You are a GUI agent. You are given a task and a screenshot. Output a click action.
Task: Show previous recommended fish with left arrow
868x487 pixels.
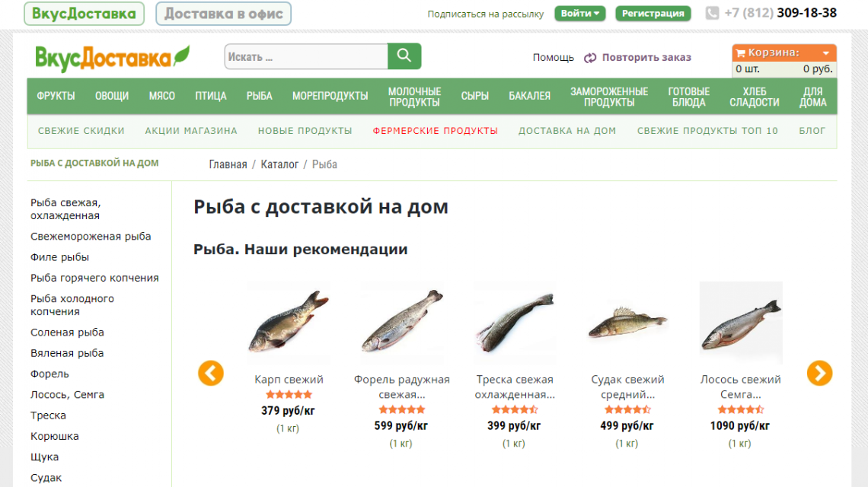211,373
